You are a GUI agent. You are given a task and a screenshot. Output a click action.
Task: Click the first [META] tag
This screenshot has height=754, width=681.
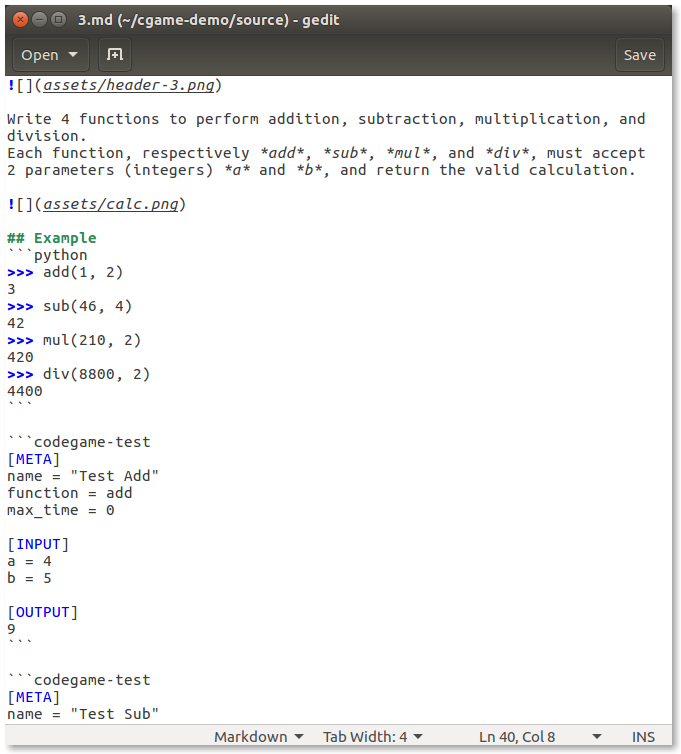pyautogui.click(x=34, y=459)
